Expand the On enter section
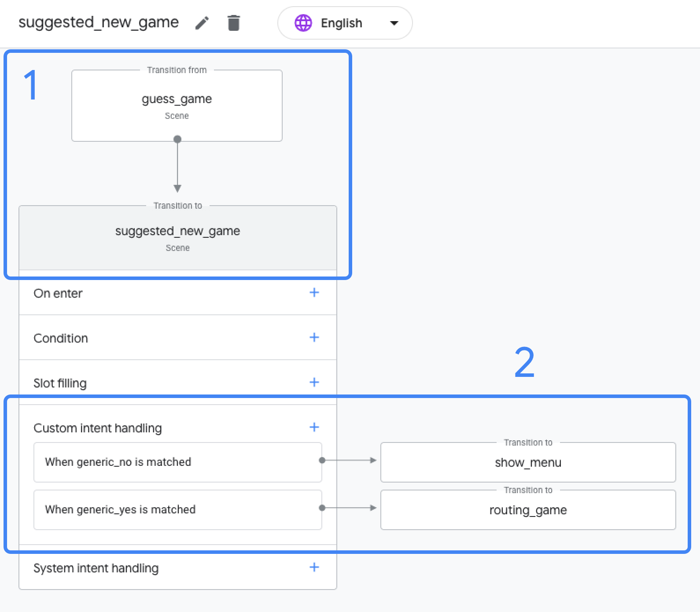Viewport: 700px width, 612px height. click(58, 293)
